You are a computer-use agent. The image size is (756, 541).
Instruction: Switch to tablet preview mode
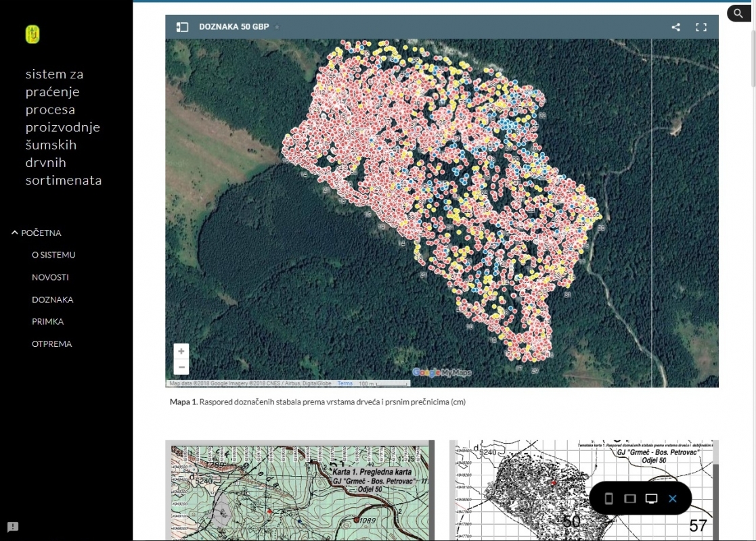pyautogui.click(x=629, y=498)
